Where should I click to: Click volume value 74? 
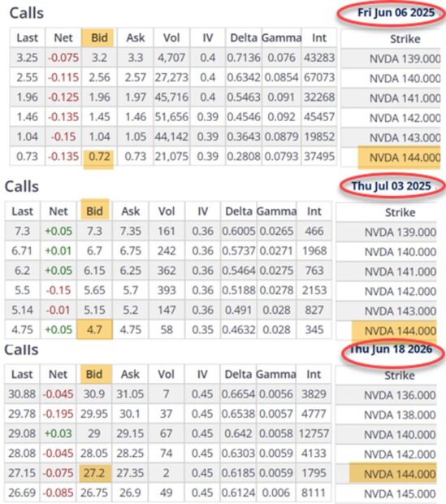pos(166,454)
